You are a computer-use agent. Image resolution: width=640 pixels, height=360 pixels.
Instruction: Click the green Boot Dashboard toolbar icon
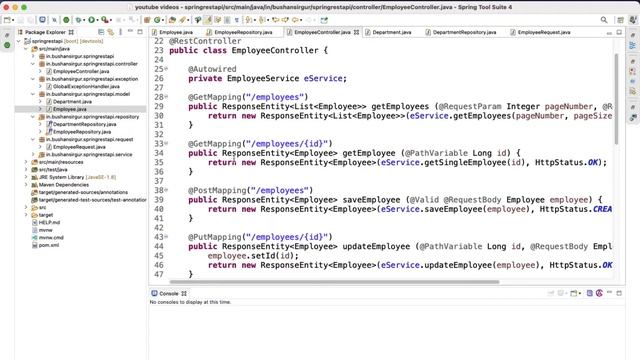click(66, 20)
